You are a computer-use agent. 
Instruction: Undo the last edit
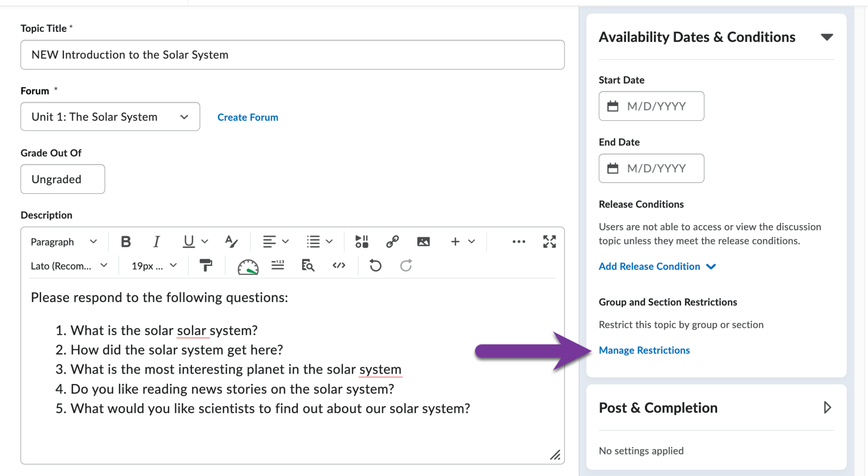click(375, 266)
